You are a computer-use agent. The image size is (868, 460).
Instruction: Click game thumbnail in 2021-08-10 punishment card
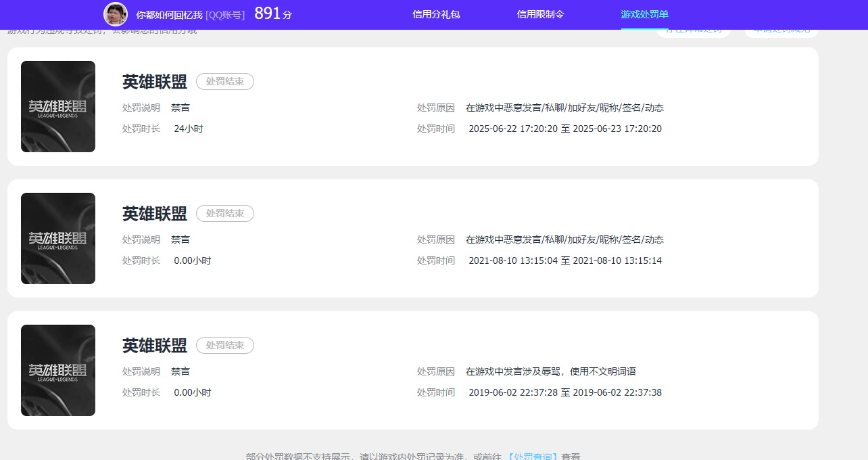[x=58, y=238]
